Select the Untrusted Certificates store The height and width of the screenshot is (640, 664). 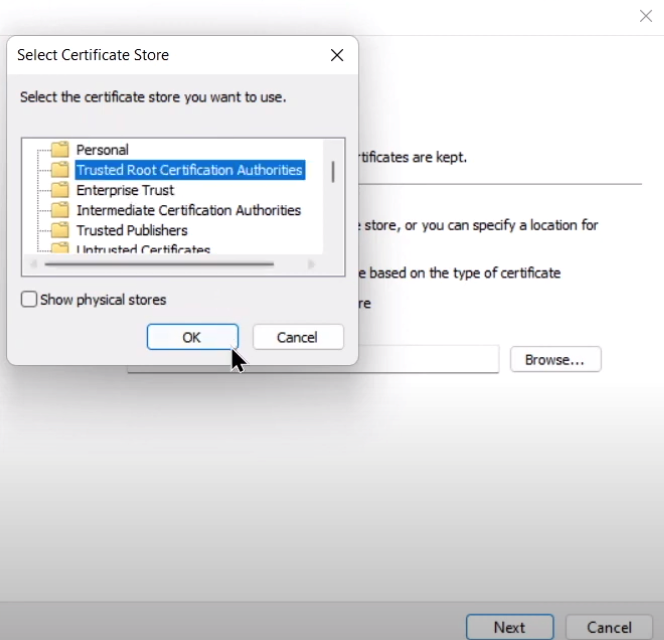143,249
